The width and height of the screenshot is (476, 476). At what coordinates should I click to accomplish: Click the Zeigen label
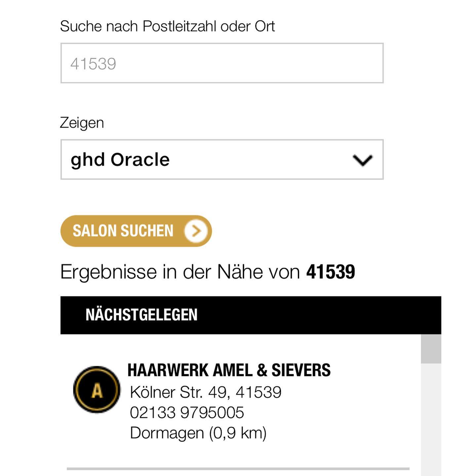click(82, 123)
